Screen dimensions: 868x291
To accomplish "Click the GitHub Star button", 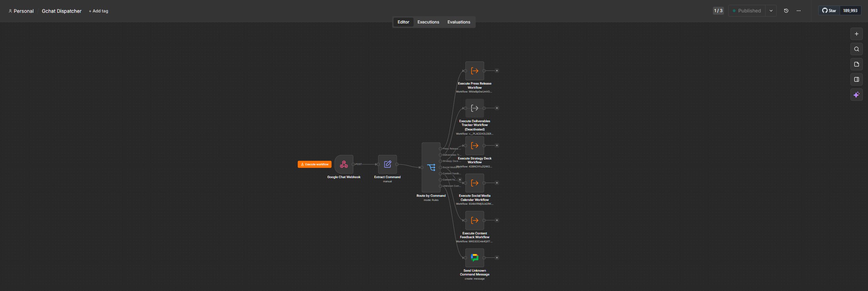I will click(x=829, y=11).
